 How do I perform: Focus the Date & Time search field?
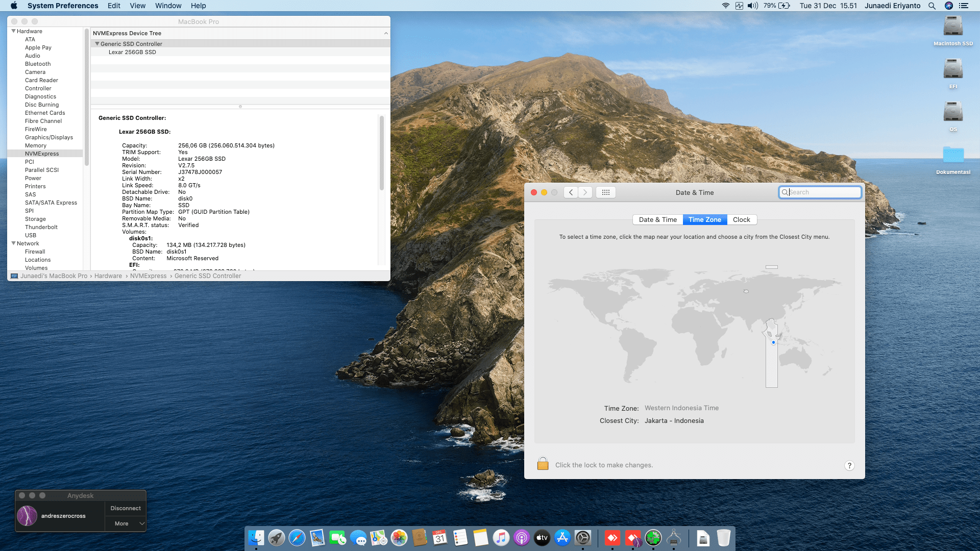coord(823,192)
